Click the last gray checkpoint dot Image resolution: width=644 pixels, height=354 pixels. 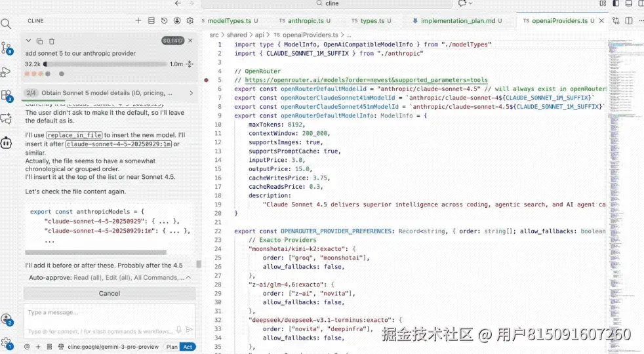point(62,74)
